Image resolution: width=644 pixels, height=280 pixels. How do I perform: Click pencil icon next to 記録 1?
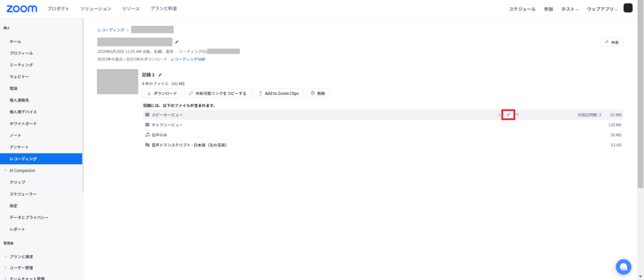click(160, 75)
